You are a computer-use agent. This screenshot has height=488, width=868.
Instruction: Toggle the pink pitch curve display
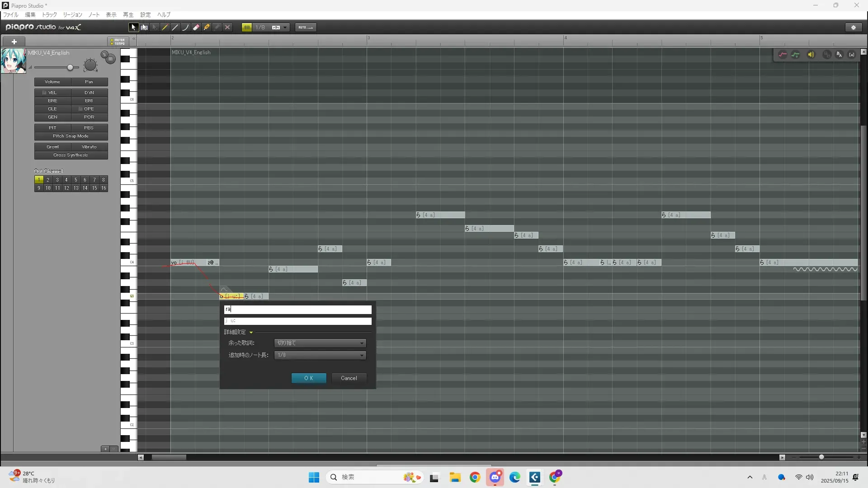783,55
